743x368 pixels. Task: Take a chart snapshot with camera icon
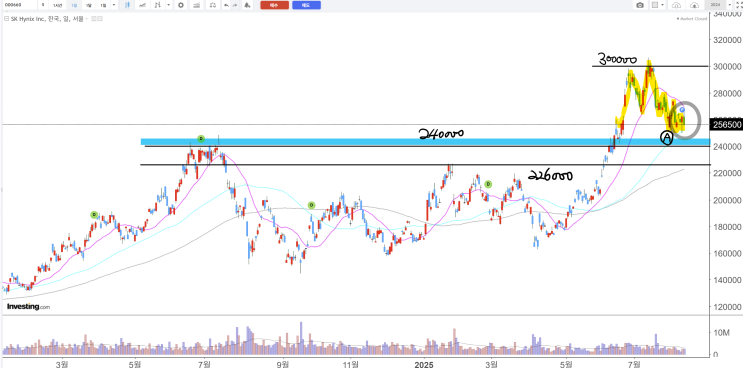pyautogui.click(x=640, y=5)
